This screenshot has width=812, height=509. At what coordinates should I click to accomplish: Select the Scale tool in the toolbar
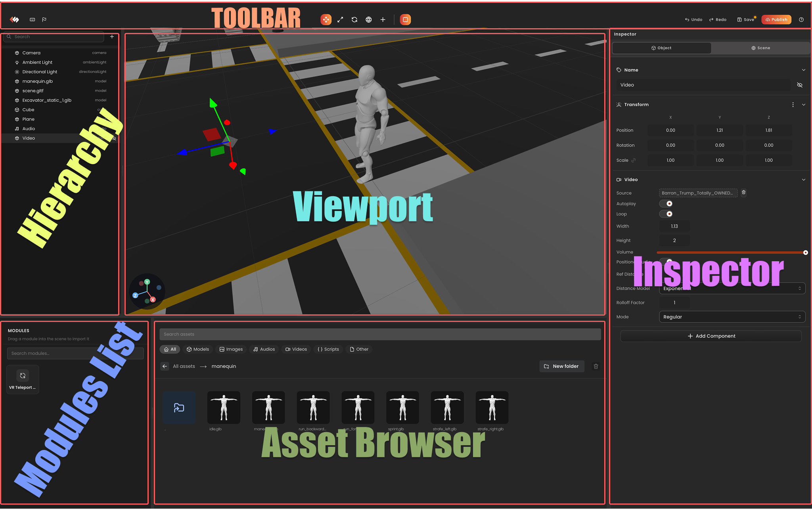coord(340,19)
